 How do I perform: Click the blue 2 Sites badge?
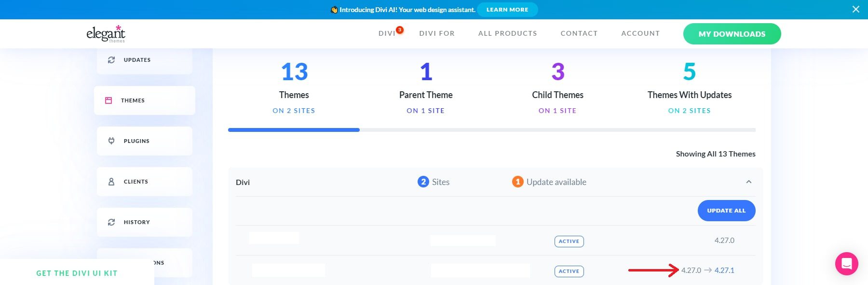[x=423, y=182]
